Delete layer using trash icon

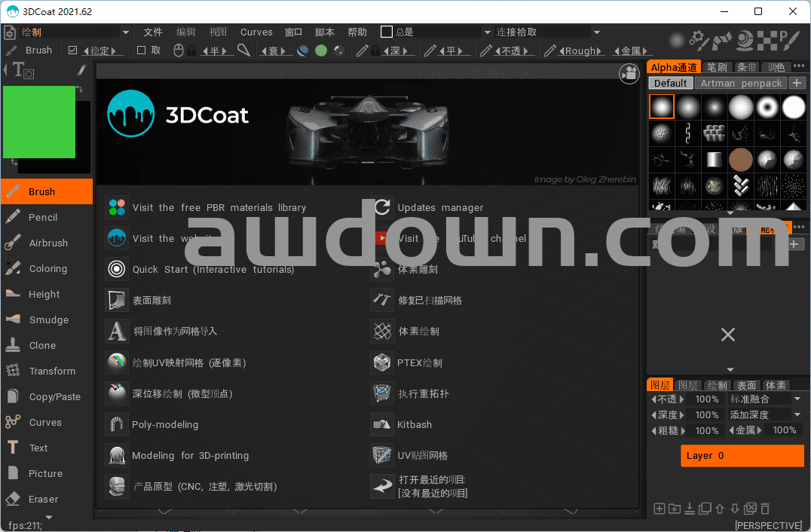[x=765, y=509]
